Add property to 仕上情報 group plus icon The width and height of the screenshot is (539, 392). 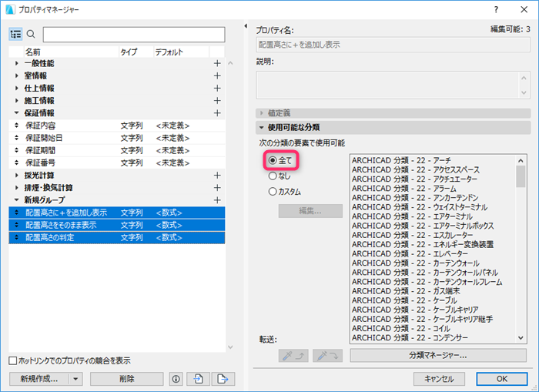click(217, 88)
